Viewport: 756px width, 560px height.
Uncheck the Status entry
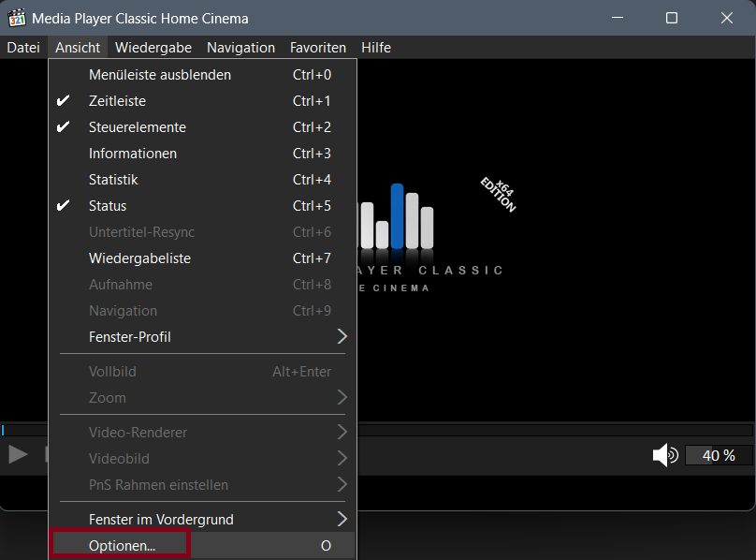pyautogui.click(x=202, y=206)
